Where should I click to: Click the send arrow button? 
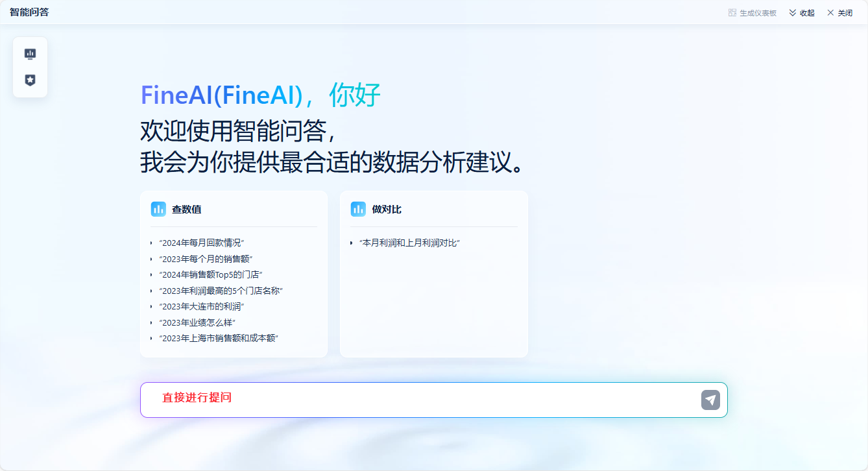tap(710, 400)
